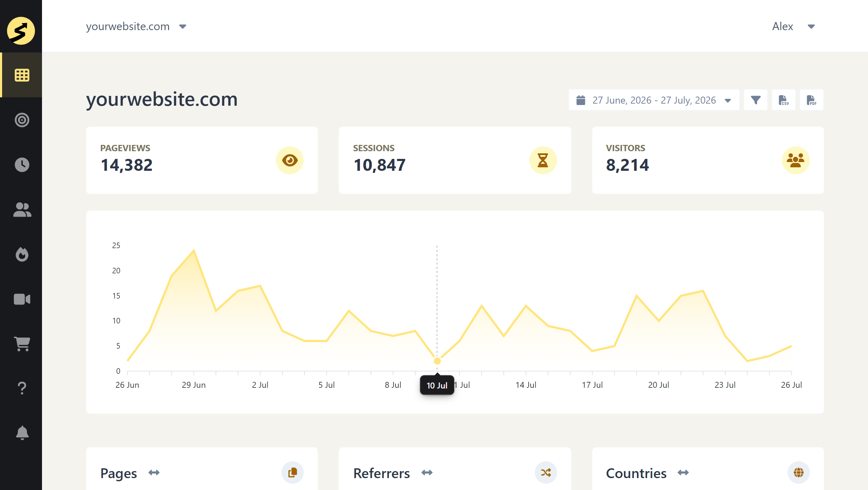
Task: Click the globe icon in the Countries panel
Action: 799,472
